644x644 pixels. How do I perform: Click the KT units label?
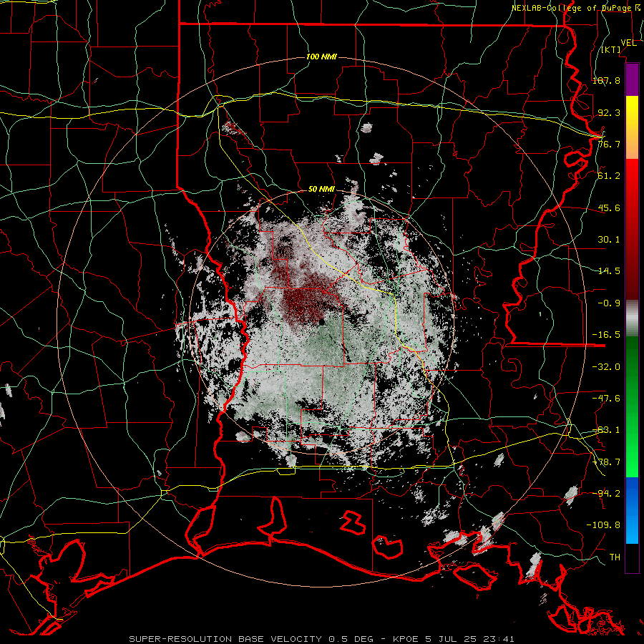pos(611,49)
